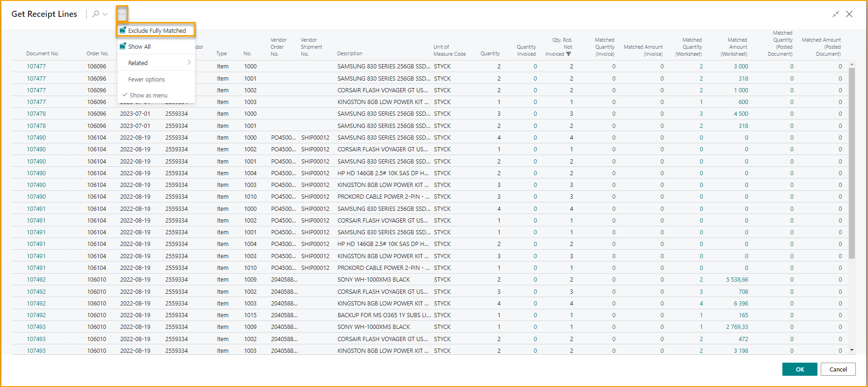This screenshot has height=387, width=868.
Task: Click the Vendor Order No. header
Action: click(x=278, y=47)
